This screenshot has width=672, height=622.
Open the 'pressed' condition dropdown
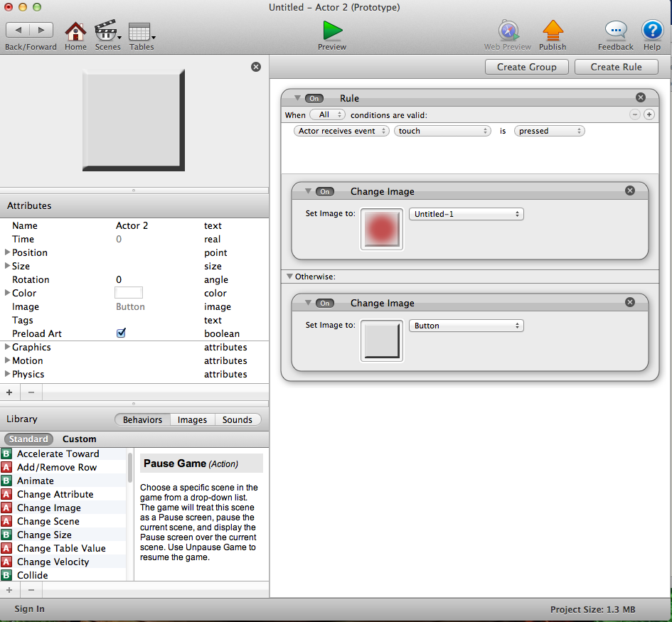tap(550, 131)
